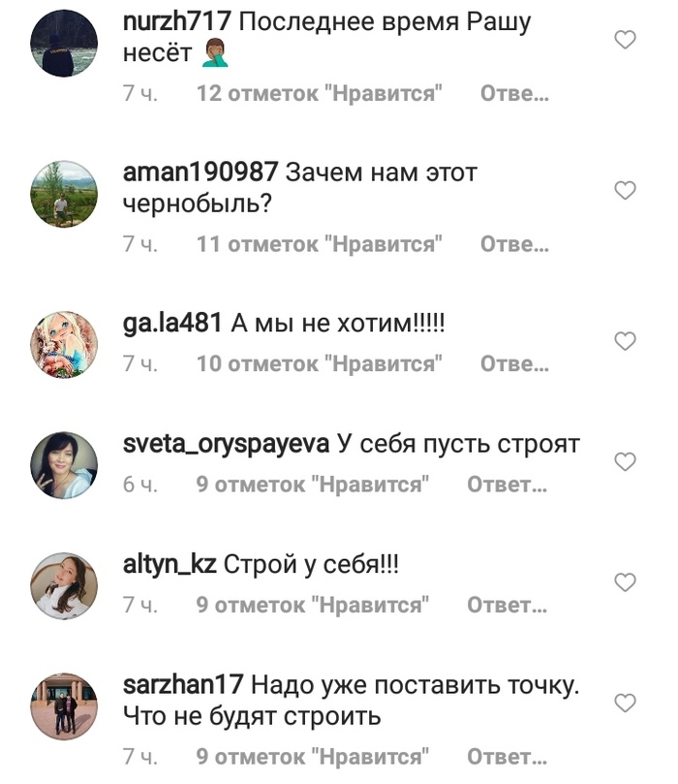Tap the heart next to sarzhan17's comment
678x784 pixels.
click(625, 703)
